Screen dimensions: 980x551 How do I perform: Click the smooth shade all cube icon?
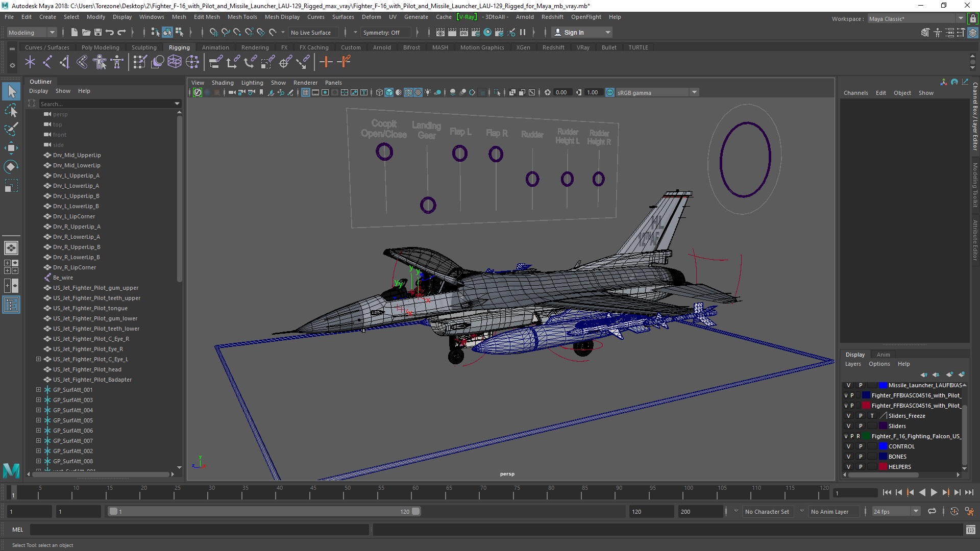click(389, 92)
